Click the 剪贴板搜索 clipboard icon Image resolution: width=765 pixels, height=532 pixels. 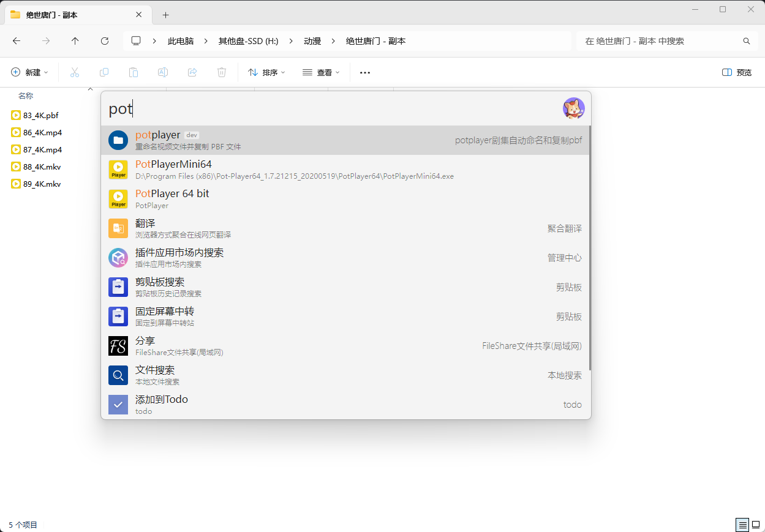(118, 287)
